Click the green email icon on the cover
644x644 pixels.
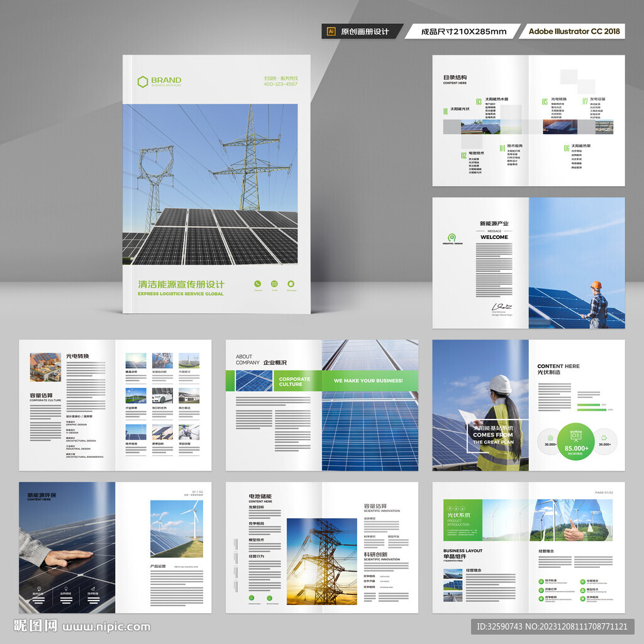click(x=274, y=284)
